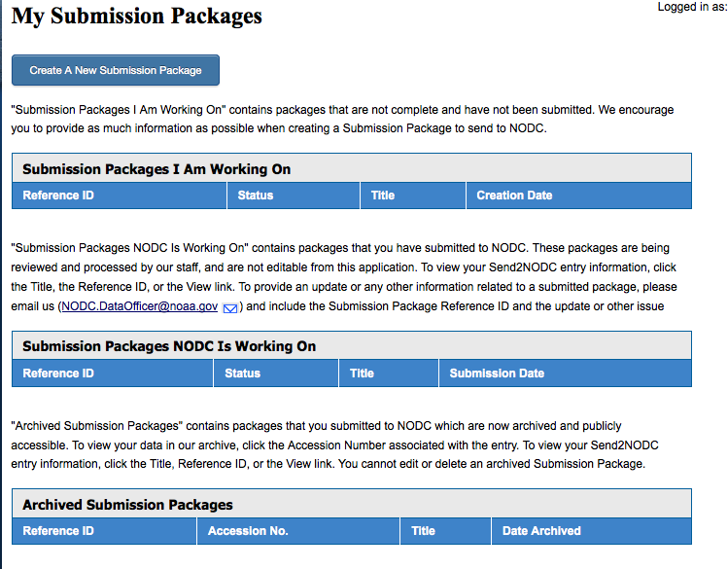Click the Logged in as text
The width and height of the screenshot is (728, 569).
coord(690,8)
